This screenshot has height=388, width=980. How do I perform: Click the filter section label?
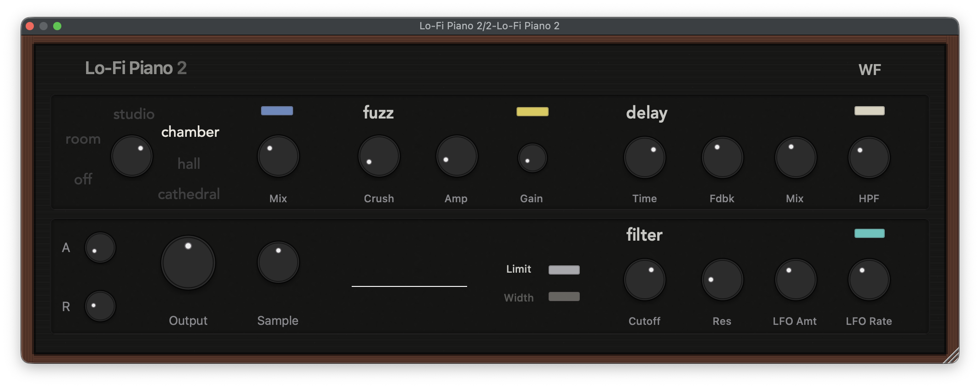(644, 235)
